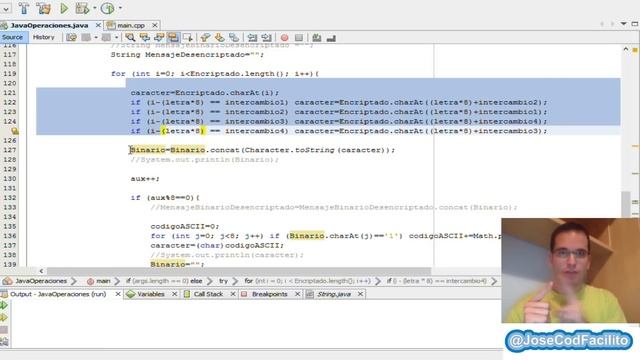640x360 pixels.
Task: Click the bottom settings icon in Output sidebar
Action: 4,342
